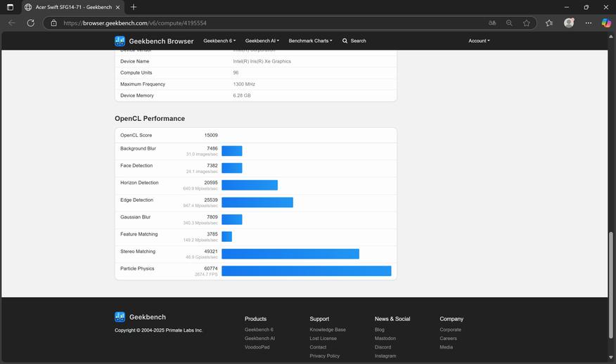Image resolution: width=616 pixels, height=364 pixels.
Task: Open the Knowledge Base footer link
Action: coord(327,330)
